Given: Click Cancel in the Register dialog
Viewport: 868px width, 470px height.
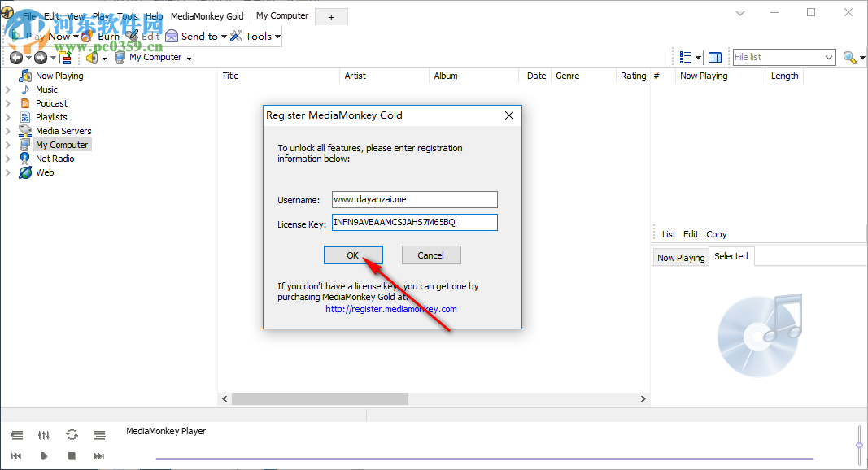Looking at the screenshot, I should (430, 255).
